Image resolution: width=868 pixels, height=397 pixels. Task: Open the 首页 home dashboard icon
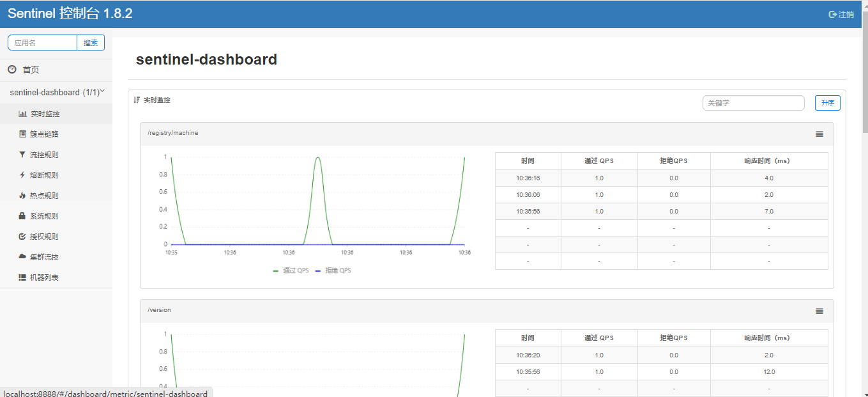coord(12,70)
